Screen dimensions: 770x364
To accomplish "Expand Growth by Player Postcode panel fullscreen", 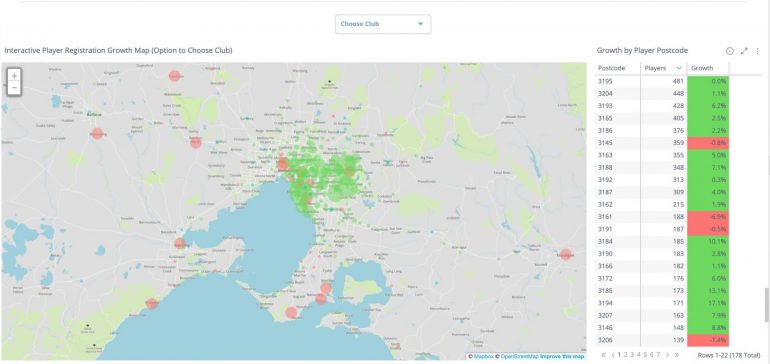I will click(x=744, y=51).
